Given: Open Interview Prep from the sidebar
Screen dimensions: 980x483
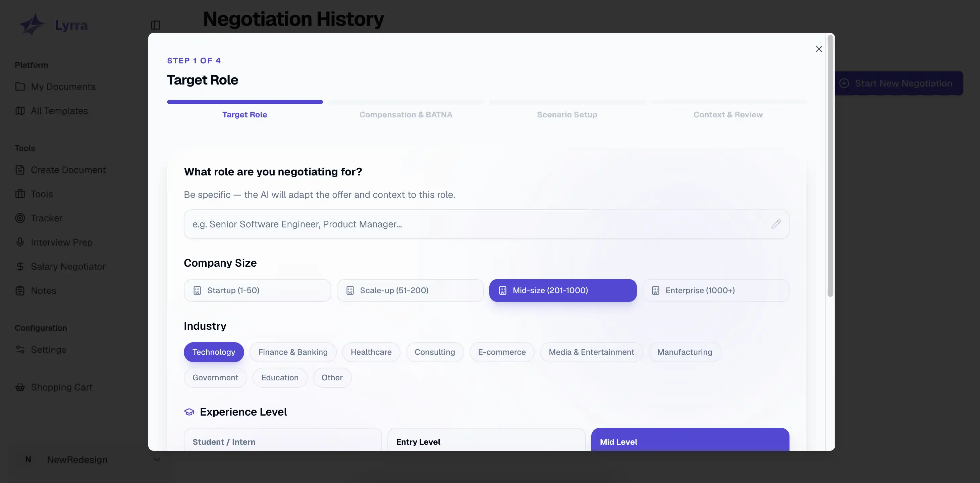Looking at the screenshot, I should pos(61,242).
